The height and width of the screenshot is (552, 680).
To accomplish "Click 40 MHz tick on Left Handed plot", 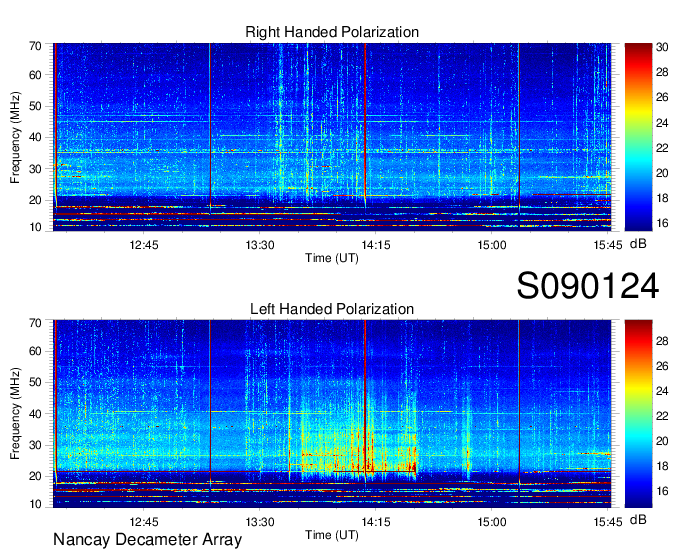I will tap(35, 414).
